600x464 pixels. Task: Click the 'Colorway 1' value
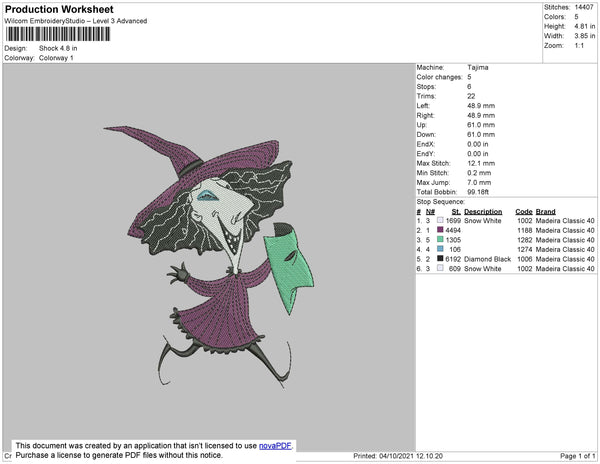56,58
